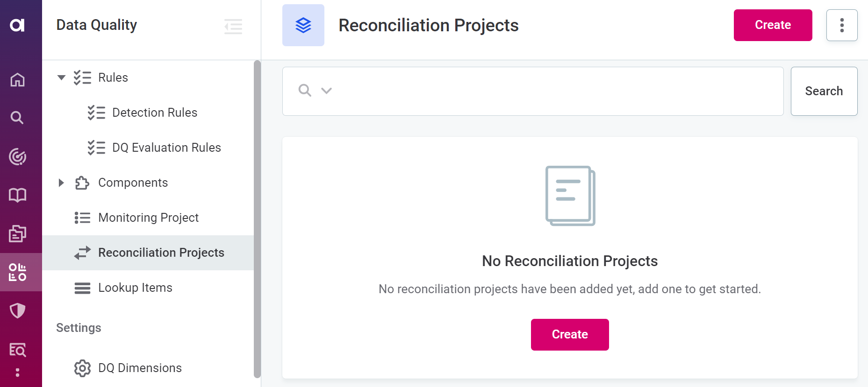Click the shield icon in left rail
The image size is (868, 387).
(17, 310)
